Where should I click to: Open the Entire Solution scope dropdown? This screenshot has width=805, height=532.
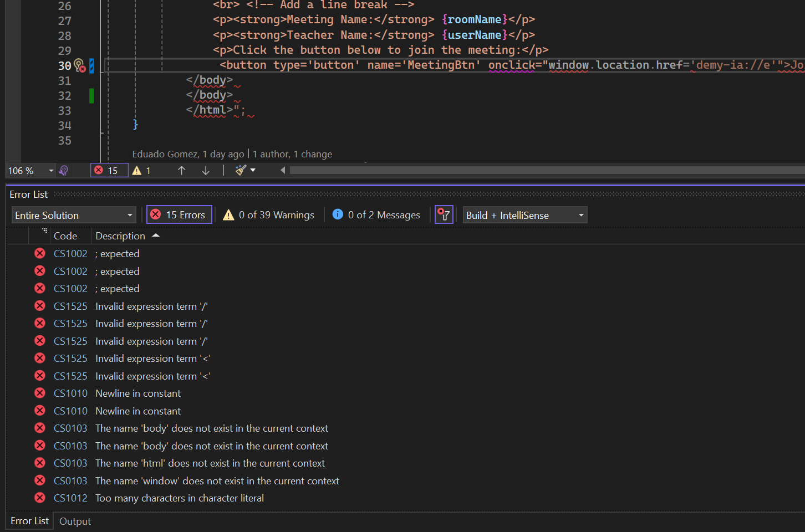click(x=74, y=215)
